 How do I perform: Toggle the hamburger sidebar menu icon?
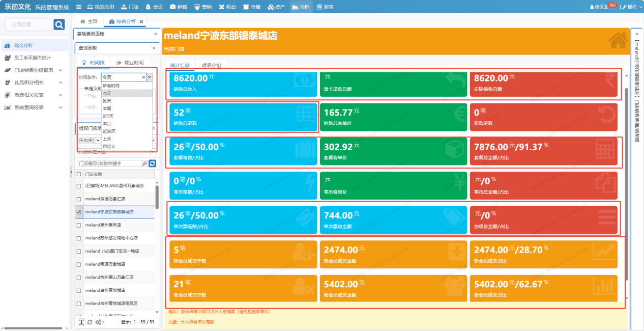click(79, 7)
